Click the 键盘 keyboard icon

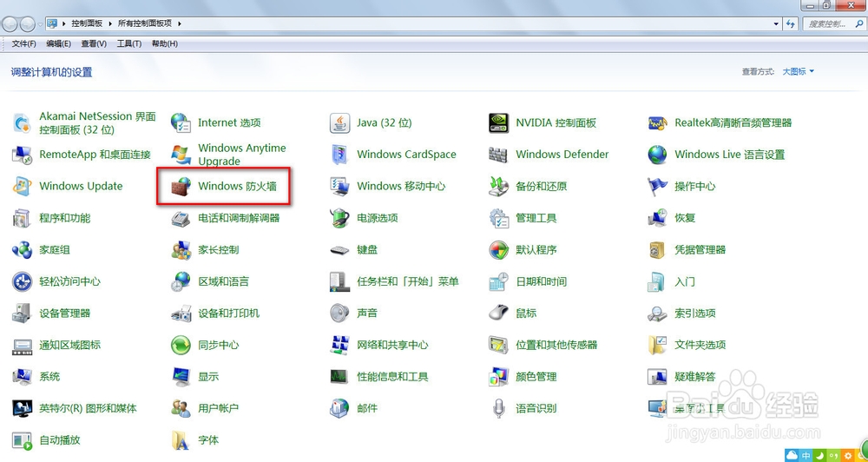click(340, 250)
